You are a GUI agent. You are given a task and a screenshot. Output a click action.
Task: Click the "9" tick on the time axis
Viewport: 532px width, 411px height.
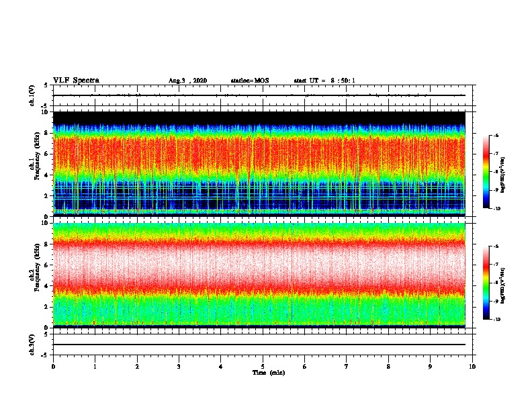430,367
